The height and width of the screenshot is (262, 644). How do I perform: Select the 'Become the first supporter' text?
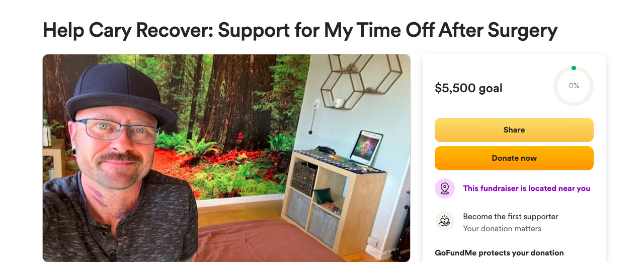click(511, 217)
